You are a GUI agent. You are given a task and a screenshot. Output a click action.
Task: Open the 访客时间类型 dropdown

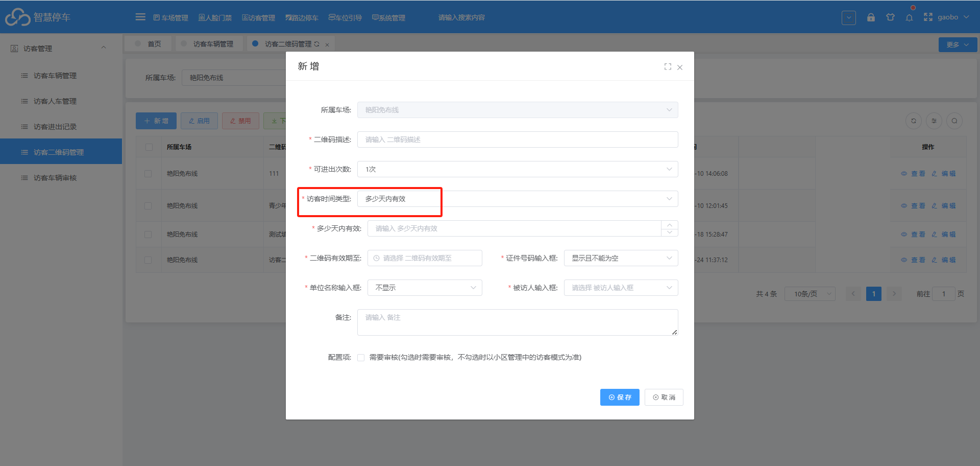518,199
